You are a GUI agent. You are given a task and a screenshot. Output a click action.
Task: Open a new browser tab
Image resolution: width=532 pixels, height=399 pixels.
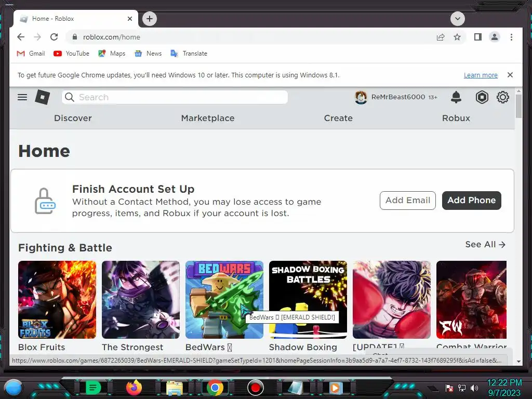pos(150,19)
